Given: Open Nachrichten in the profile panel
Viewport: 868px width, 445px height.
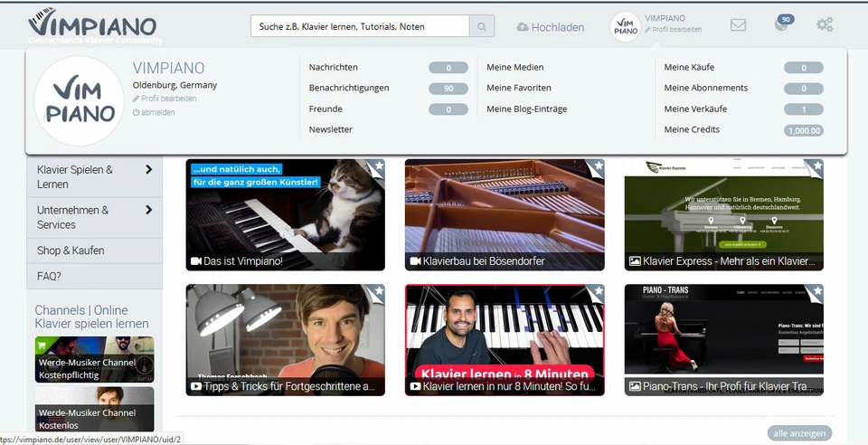Looking at the screenshot, I should pyautogui.click(x=334, y=67).
